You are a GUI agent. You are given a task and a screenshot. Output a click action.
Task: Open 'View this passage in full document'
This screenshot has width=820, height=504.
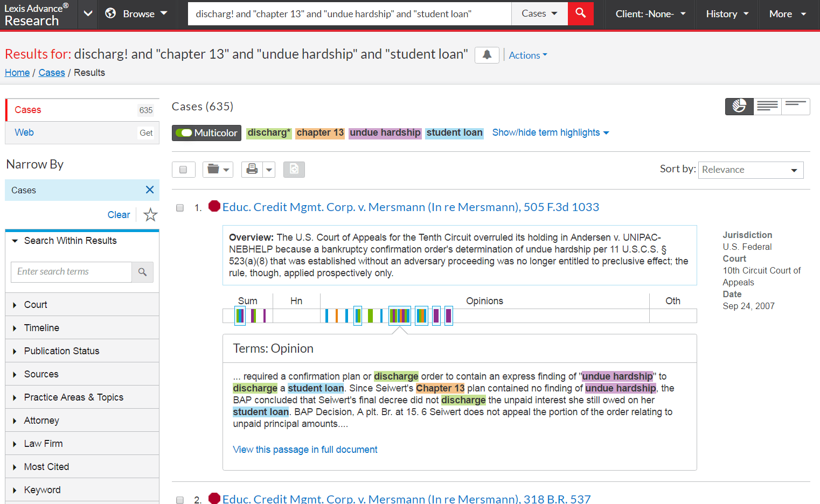point(305,449)
